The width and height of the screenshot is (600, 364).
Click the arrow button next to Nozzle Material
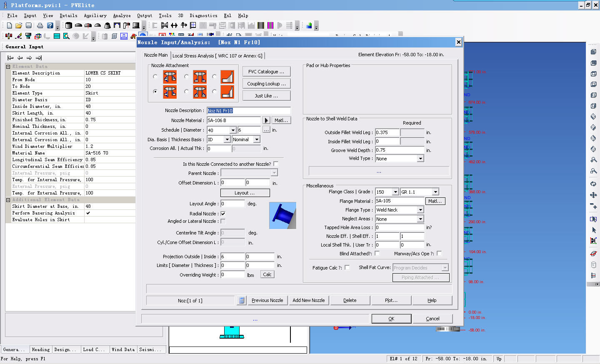point(267,120)
